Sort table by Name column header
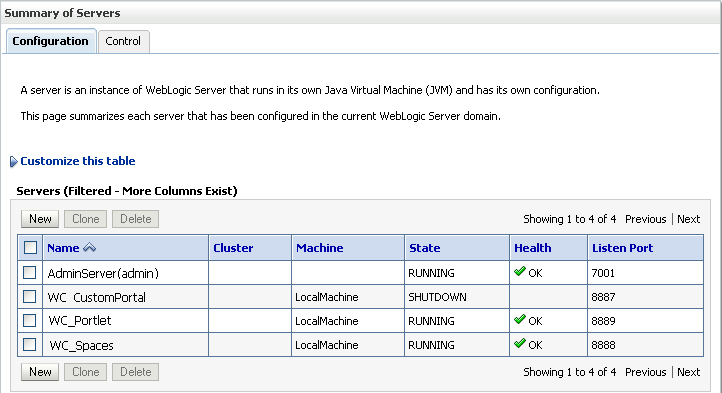Screen dimensions: 722x393 point(63,248)
